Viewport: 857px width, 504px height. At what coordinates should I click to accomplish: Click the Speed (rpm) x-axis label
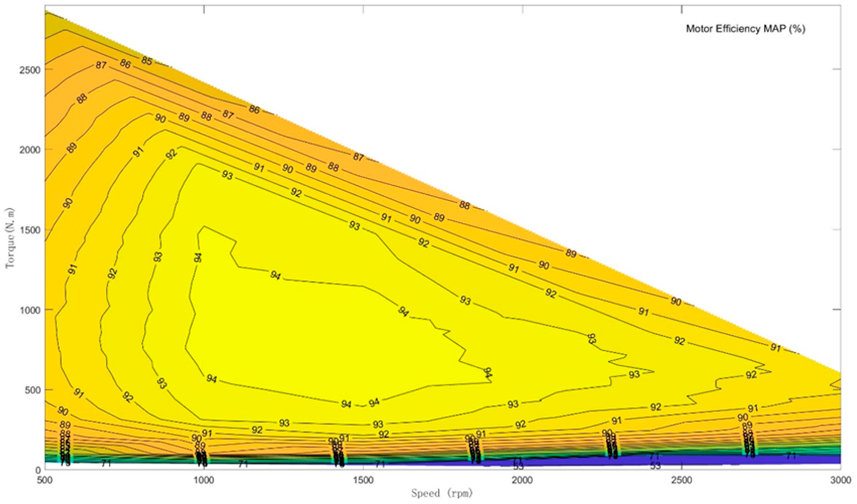pos(442,493)
